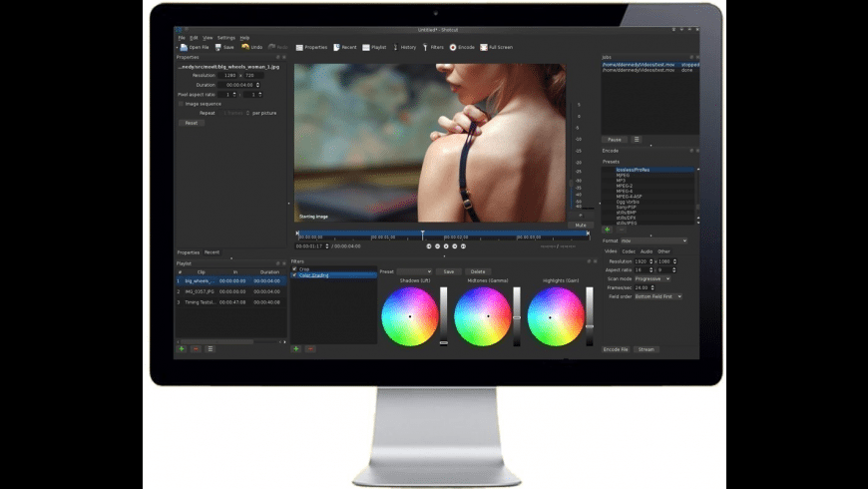
Task: Click the Reset button in Properties
Action: [192, 123]
